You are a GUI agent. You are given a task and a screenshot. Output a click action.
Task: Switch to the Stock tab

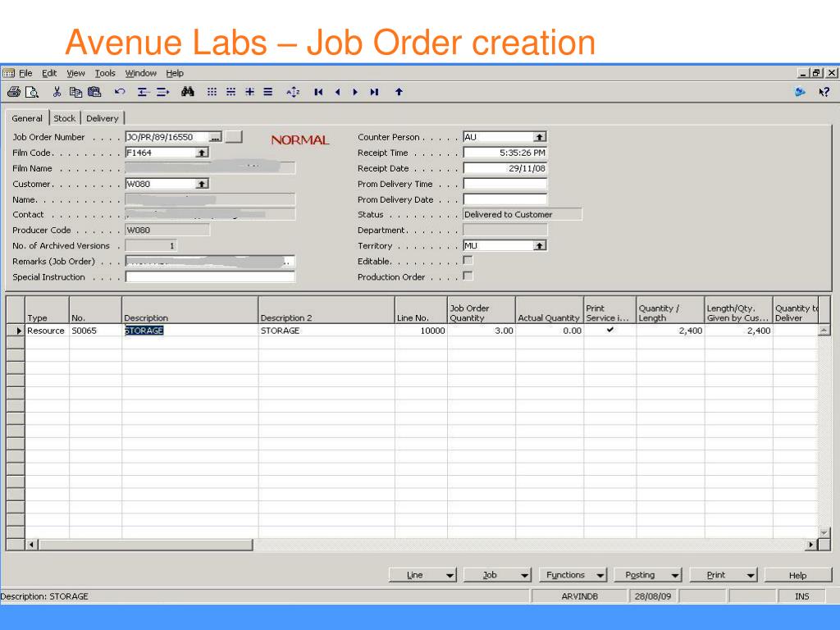[x=64, y=118]
